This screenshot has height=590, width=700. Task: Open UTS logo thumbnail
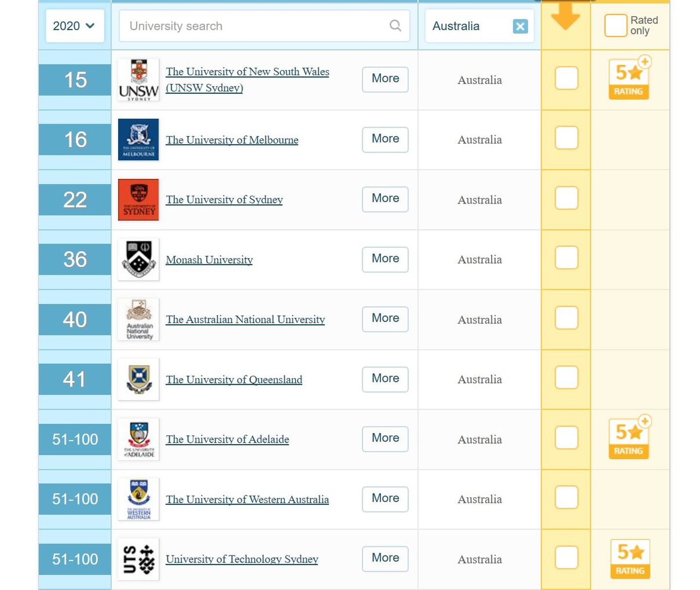tap(139, 559)
